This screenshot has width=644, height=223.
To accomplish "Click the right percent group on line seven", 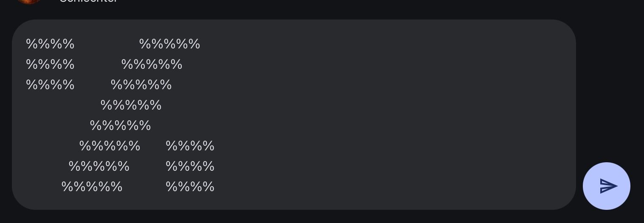I will pos(190,166).
